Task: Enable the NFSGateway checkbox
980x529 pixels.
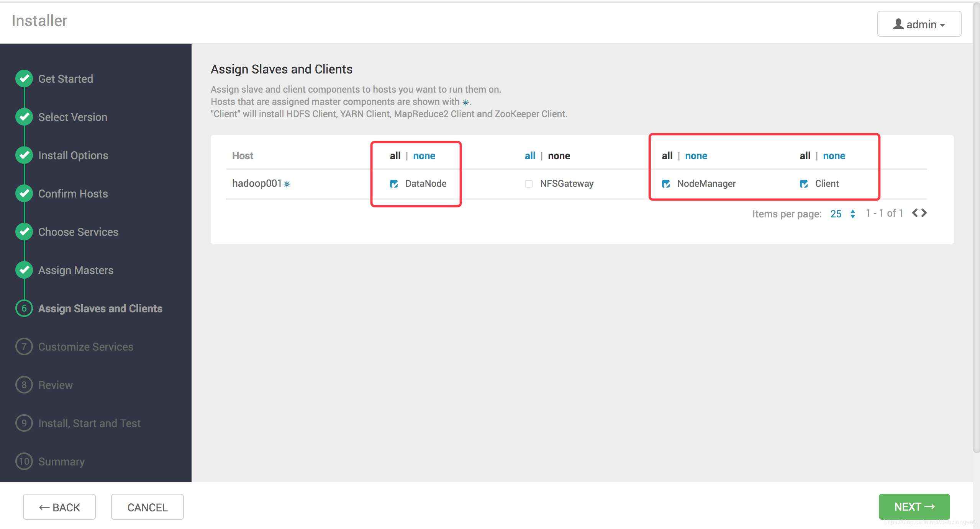Action: click(529, 184)
